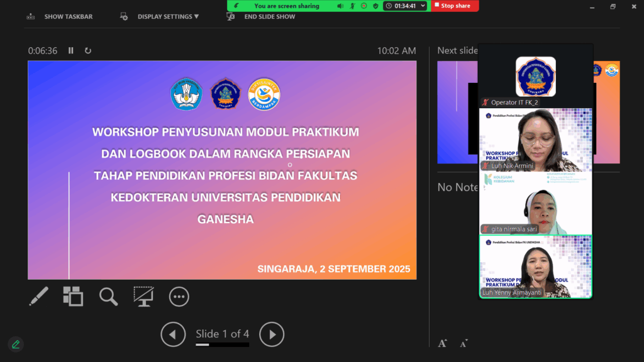Click the current slide preview

(222, 170)
